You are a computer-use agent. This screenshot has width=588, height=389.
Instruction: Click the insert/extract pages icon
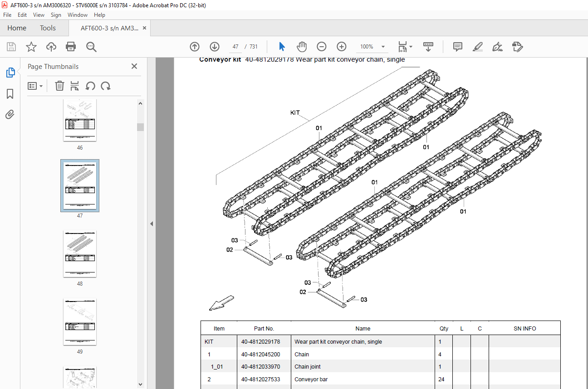point(75,86)
